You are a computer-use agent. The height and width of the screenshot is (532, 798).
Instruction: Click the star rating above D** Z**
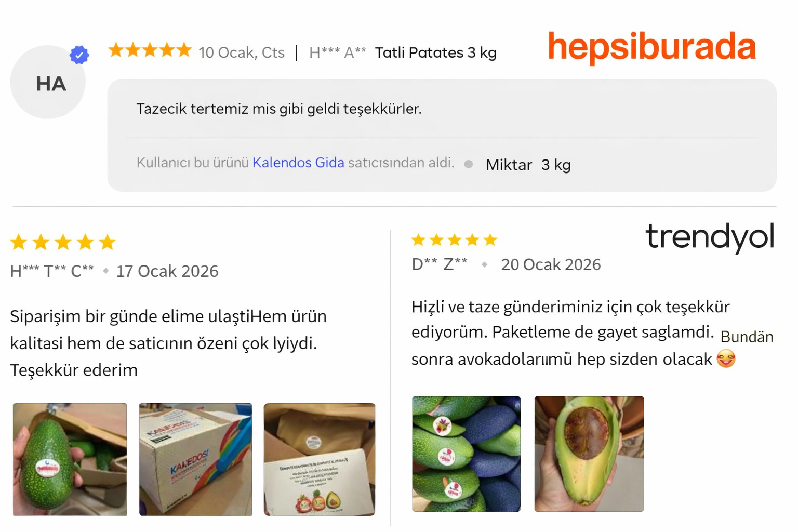click(454, 240)
